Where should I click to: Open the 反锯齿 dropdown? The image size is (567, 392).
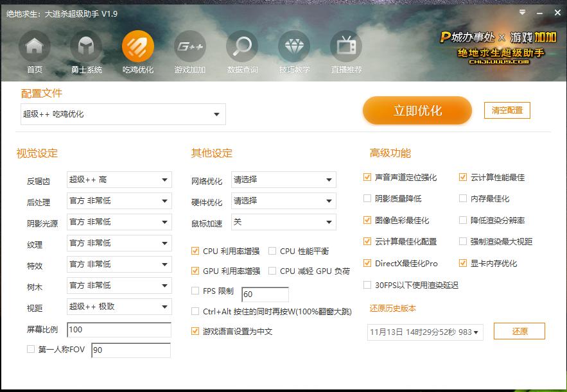[x=118, y=180]
